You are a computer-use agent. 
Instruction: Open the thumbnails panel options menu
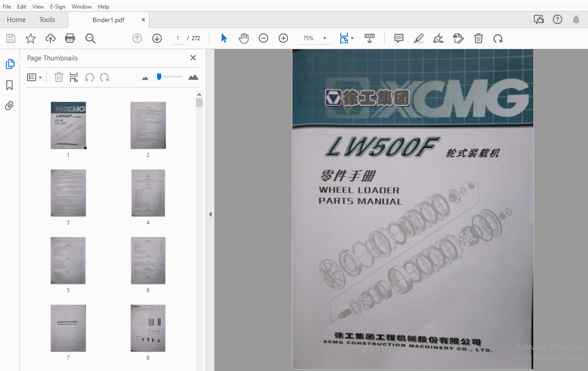click(x=34, y=77)
